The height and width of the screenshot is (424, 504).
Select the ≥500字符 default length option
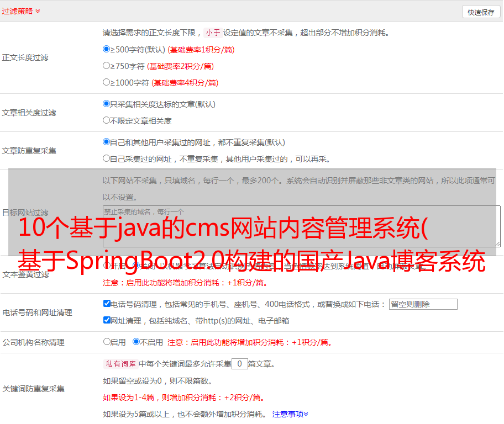tap(107, 49)
